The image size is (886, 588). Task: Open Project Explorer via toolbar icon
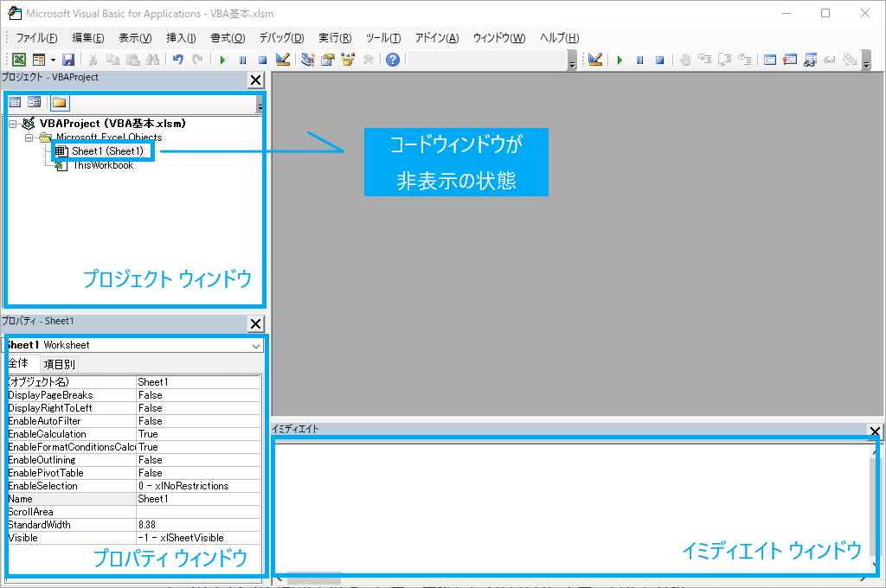(308, 60)
